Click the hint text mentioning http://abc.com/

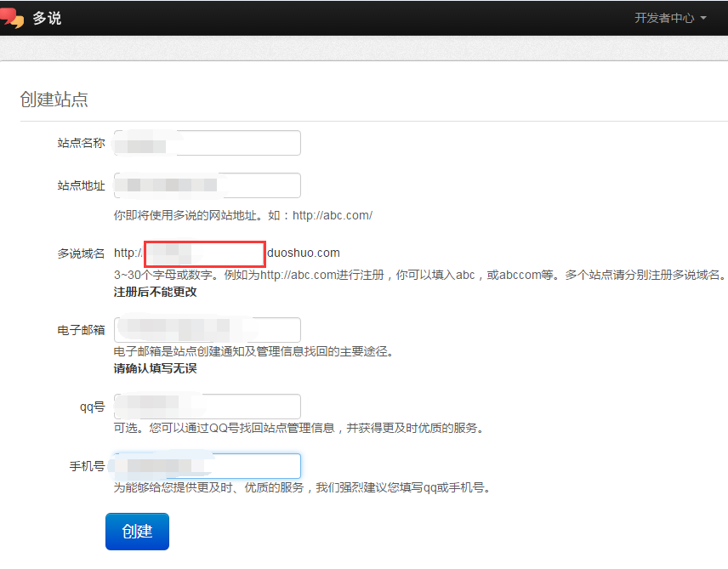pos(243,215)
